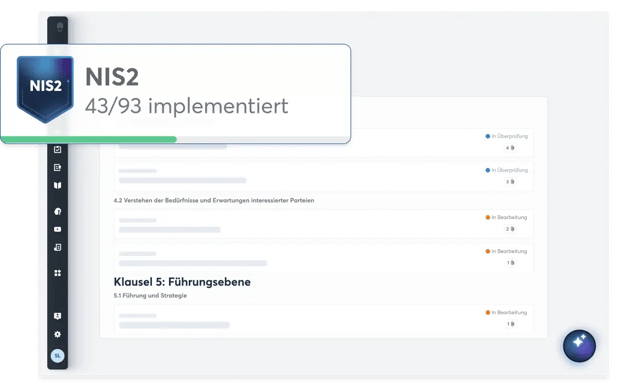Click '4.2 Verstehen der Bedürfnisse' subheading
Image resolution: width=620 pixels, height=390 pixels.
(x=214, y=201)
